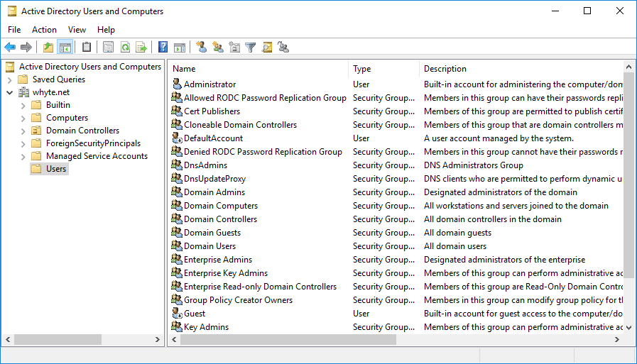The height and width of the screenshot is (364, 637).
Task: Click the vertical scrollbar down arrow
Action: (x=628, y=328)
